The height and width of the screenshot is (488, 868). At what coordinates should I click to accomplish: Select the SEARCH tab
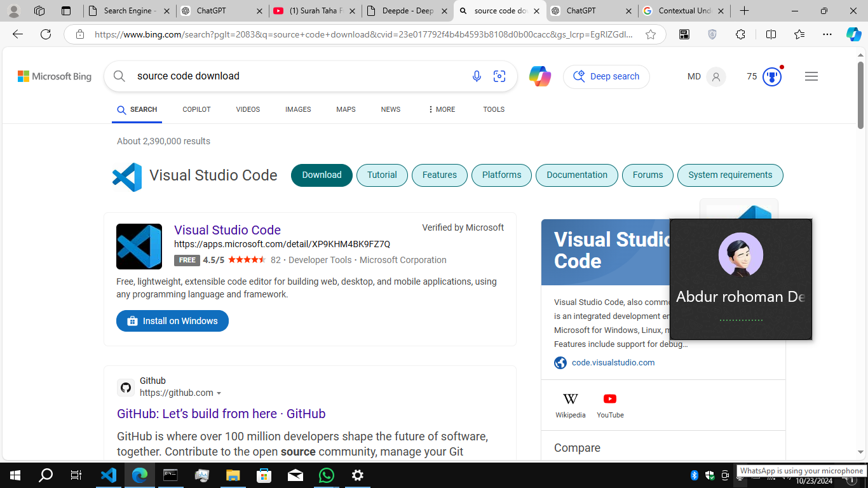click(x=137, y=109)
